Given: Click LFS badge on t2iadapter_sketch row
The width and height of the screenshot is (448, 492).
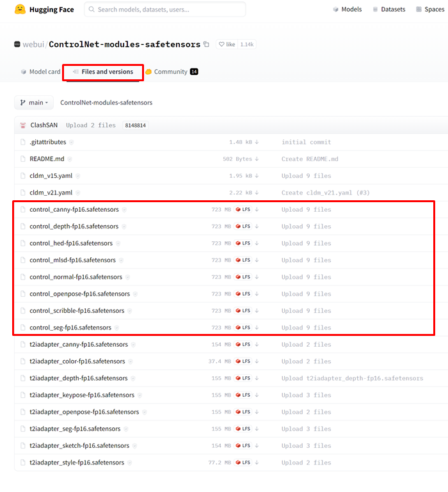Looking at the screenshot, I should click(243, 445).
